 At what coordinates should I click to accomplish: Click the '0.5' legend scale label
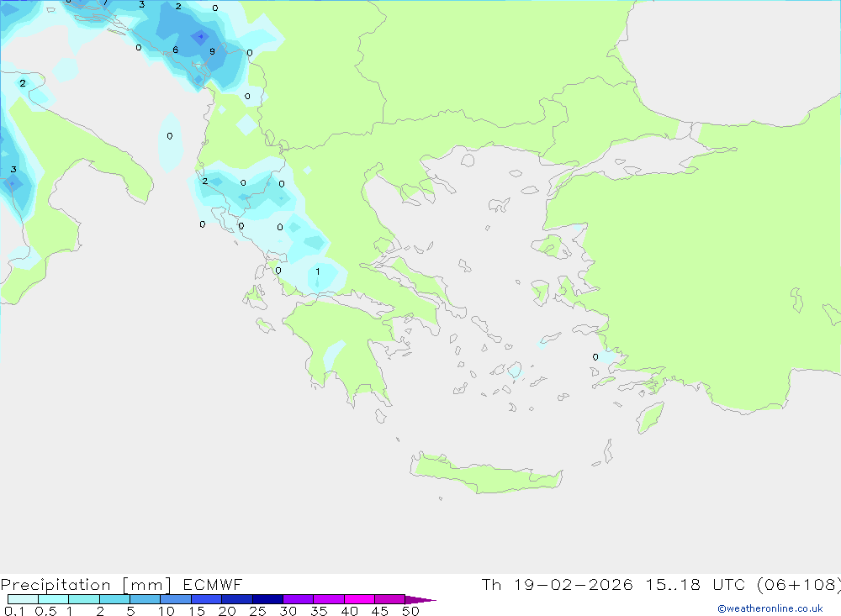45,611
